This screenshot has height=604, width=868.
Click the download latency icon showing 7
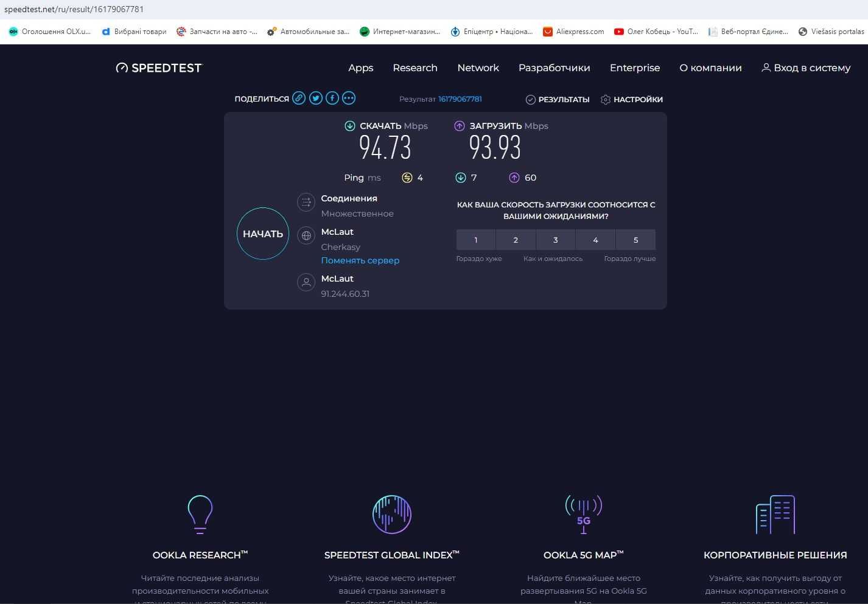click(461, 178)
